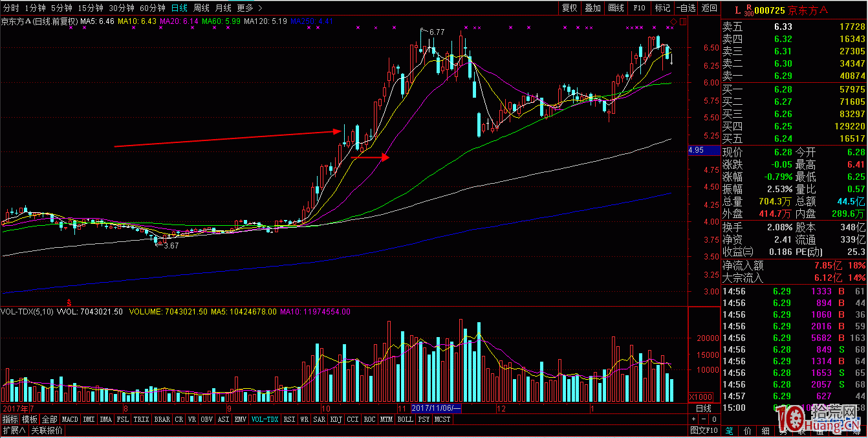Image resolution: width=868 pixels, height=438 pixels.
Task: Remove stock via -自选 button
Action: [686, 8]
